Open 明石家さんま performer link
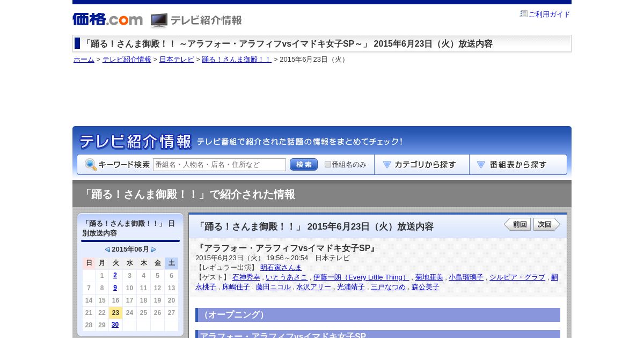 [281, 268]
